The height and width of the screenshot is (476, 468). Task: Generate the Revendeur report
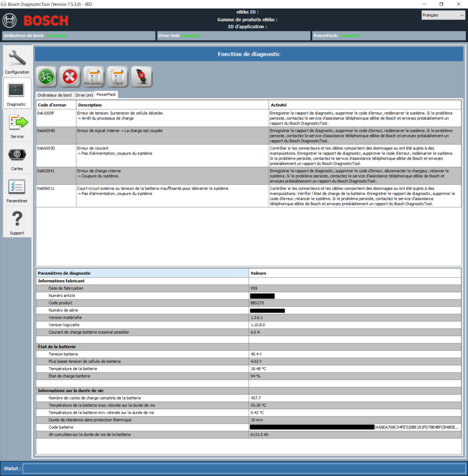click(x=94, y=77)
